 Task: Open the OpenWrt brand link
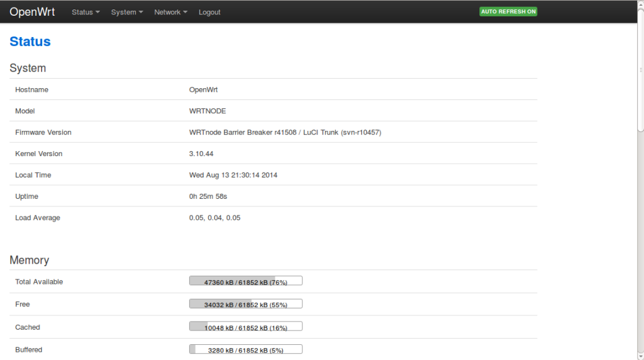click(x=32, y=12)
